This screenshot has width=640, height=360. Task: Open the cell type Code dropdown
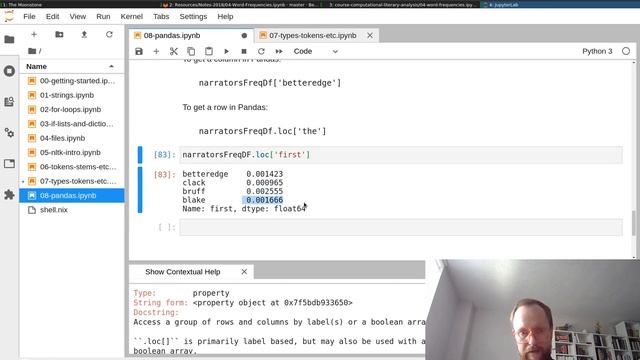(x=316, y=51)
